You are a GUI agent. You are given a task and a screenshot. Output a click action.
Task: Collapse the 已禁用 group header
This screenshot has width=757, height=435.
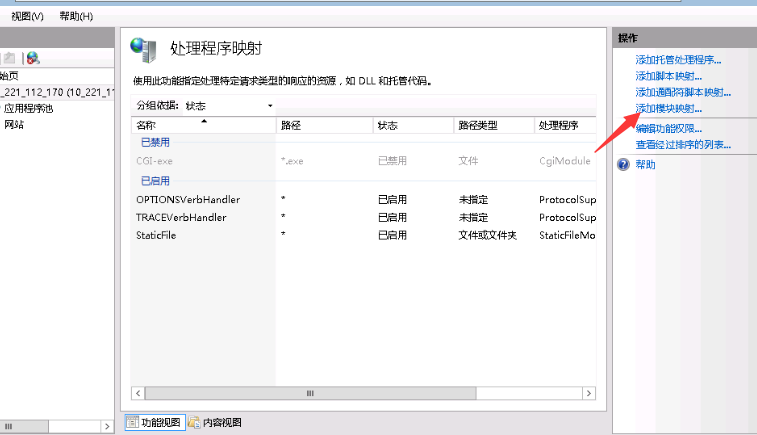(x=155, y=142)
